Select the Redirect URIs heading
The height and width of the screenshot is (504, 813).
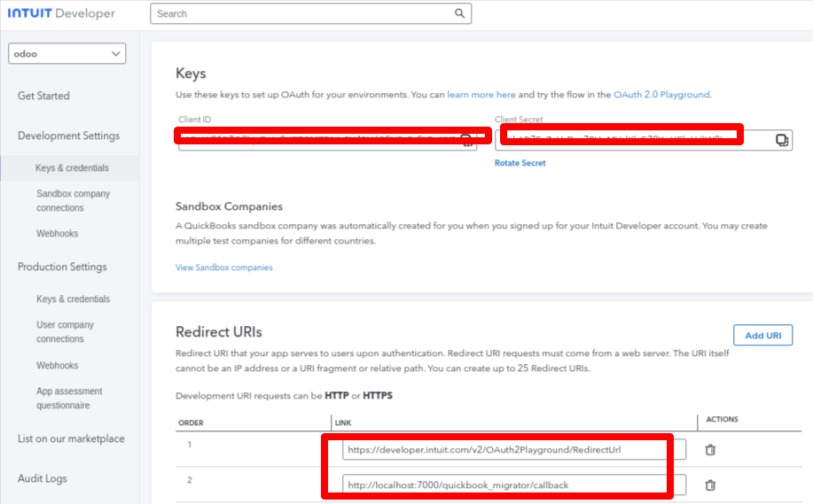tap(219, 332)
